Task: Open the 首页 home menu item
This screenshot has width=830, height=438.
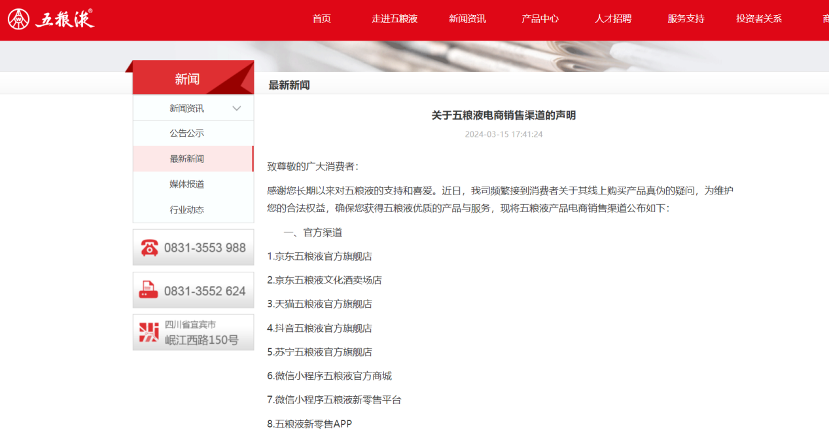Action: [322, 19]
